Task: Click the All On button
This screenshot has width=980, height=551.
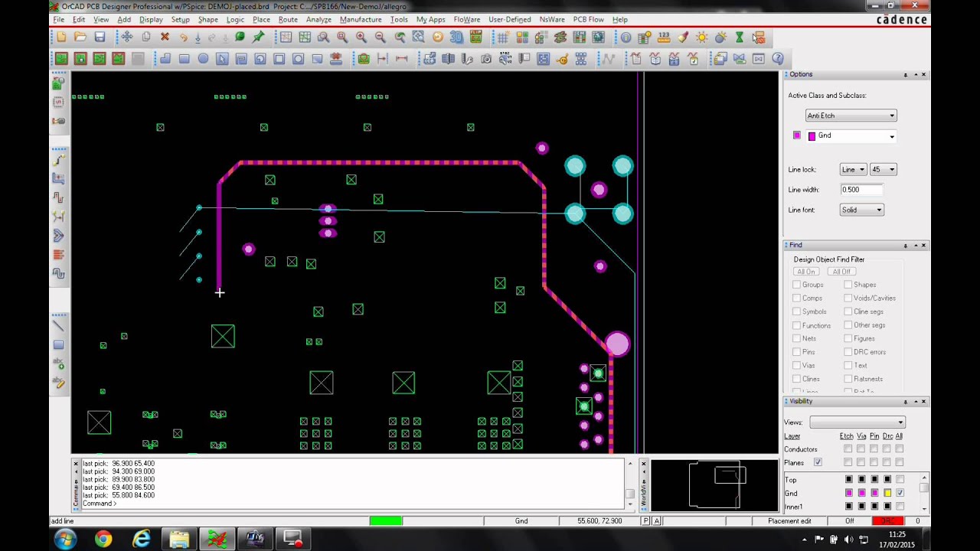Action: (x=805, y=272)
